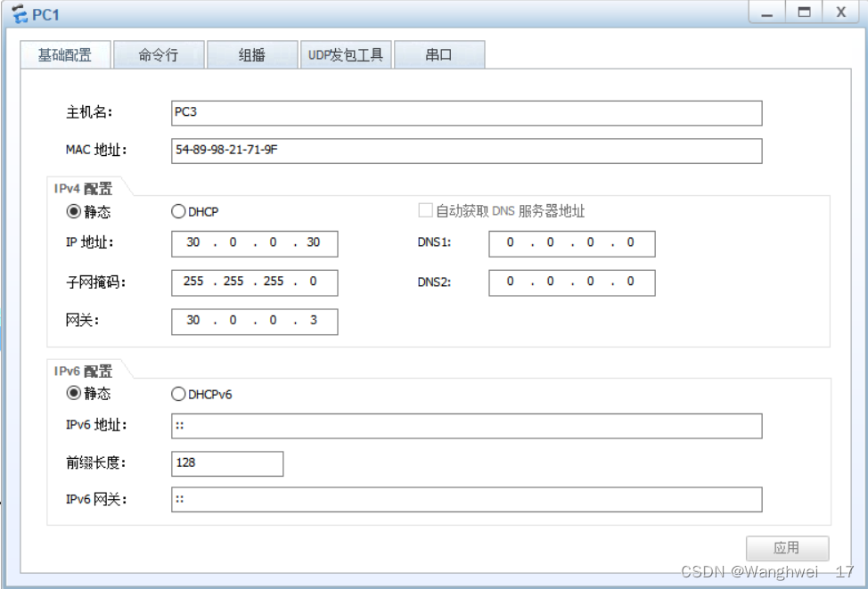
Task: Click the DNS1 address field
Action: point(572,243)
